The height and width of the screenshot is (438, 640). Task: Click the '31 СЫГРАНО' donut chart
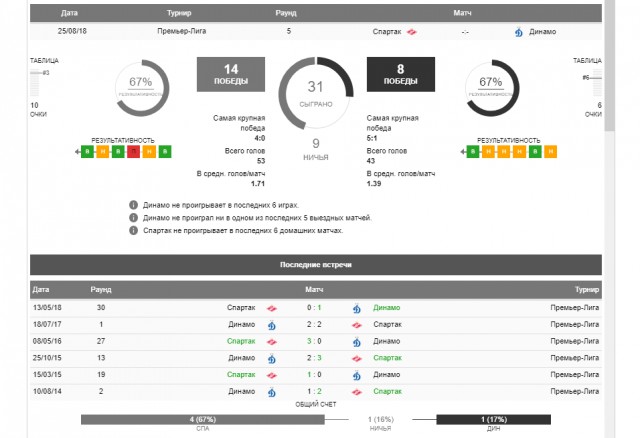click(316, 94)
